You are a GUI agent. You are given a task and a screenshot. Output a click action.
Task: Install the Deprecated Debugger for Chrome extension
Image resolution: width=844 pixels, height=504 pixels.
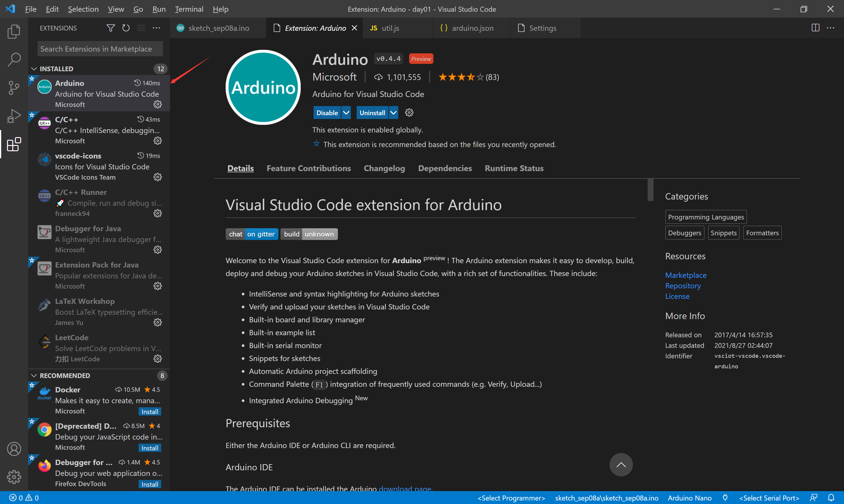(x=150, y=448)
